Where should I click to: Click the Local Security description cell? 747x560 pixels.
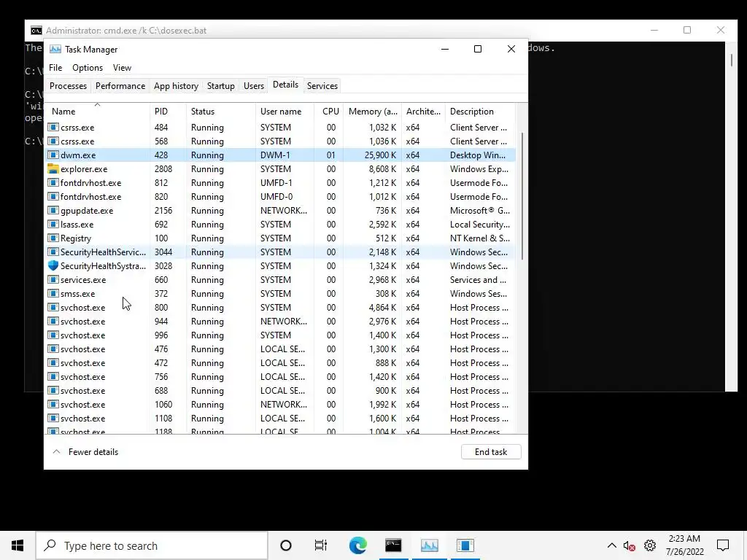(x=480, y=224)
